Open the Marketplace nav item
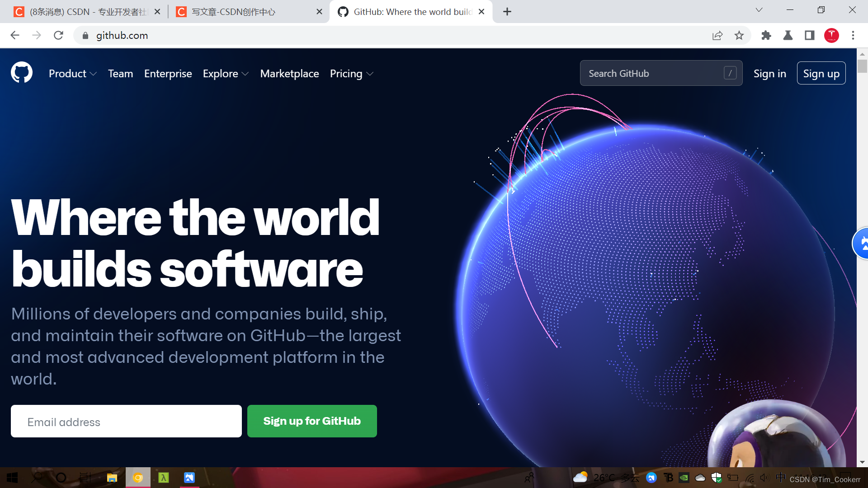 (289, 74)
